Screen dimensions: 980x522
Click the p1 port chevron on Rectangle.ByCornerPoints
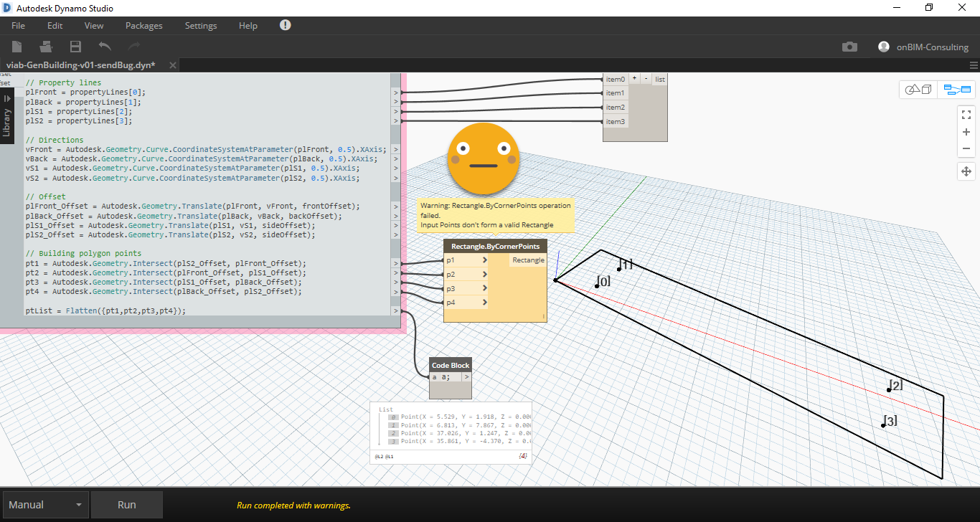point(485,260)
